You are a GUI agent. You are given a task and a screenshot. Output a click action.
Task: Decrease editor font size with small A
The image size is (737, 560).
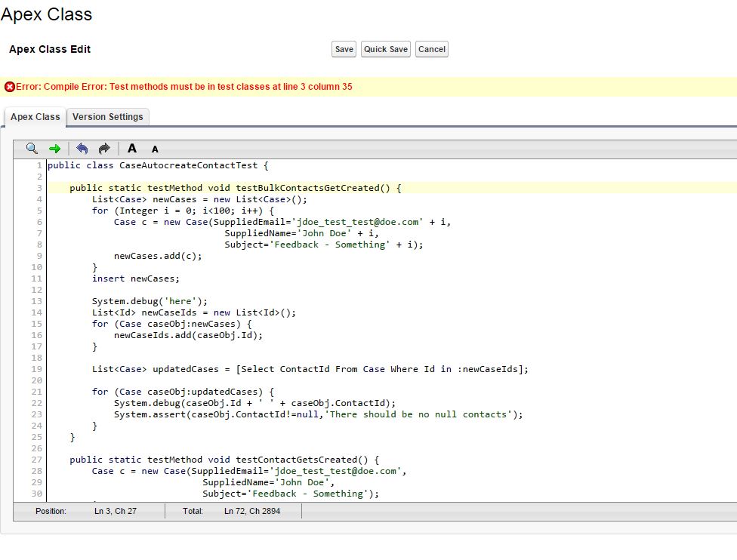pyautogui.click(x=155, y=149)
